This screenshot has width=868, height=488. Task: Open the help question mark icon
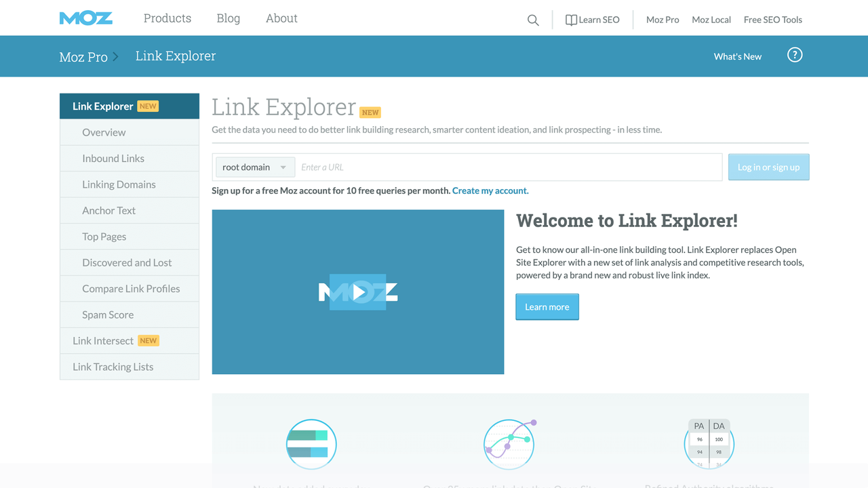tap(795, 55)
